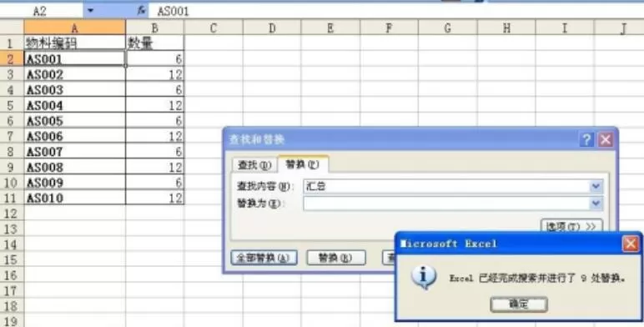Click cell containing AS010
The height and width of the screenshot is (327, 644).
(x=74, y=198)
